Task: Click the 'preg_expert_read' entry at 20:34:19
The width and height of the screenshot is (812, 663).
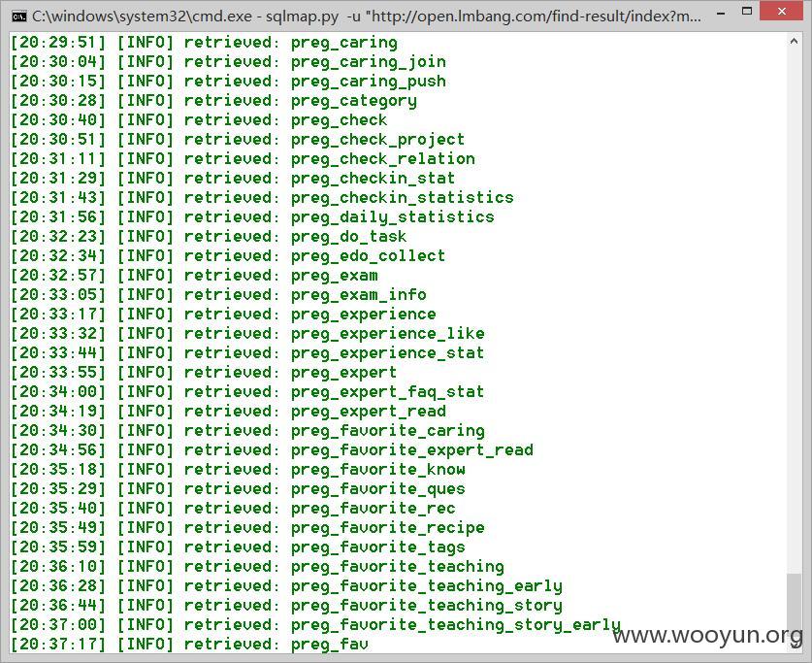Action: [x=369, y=412]
